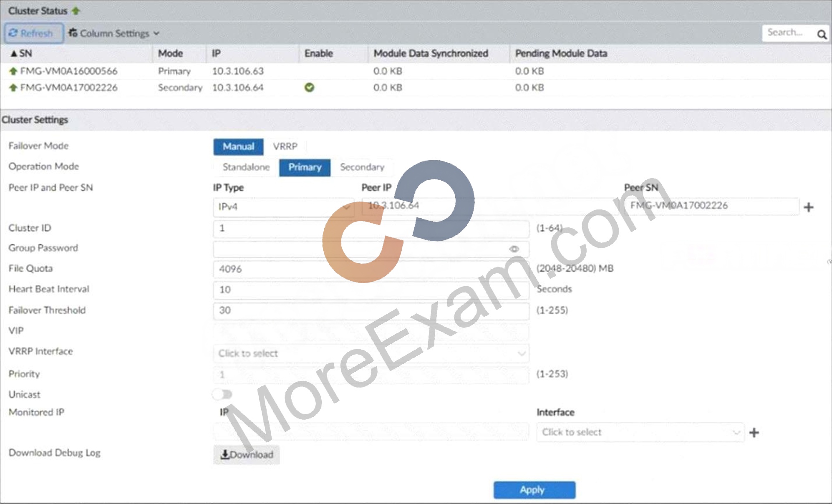Viewport: 832px width, 504px height.
Task: Open the IPv4 IP Type dropdown
Action: pos(284,207)
